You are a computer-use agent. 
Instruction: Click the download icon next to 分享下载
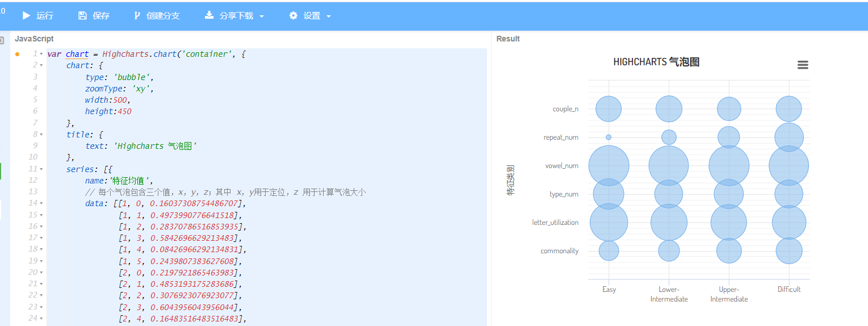(209, 16)
